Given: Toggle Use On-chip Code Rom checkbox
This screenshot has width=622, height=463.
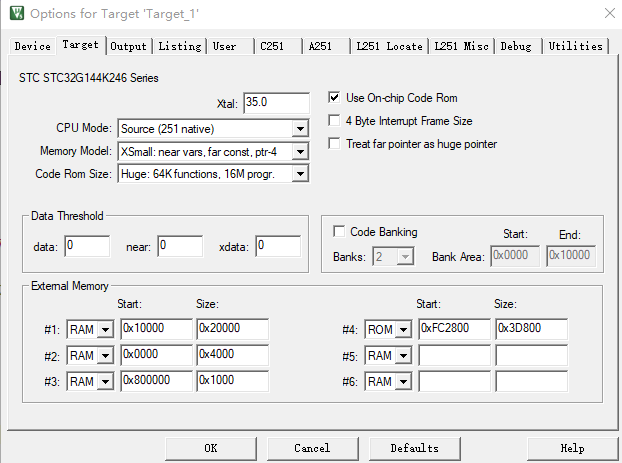Looking at the screenshot, I should [x=335, y=98].
